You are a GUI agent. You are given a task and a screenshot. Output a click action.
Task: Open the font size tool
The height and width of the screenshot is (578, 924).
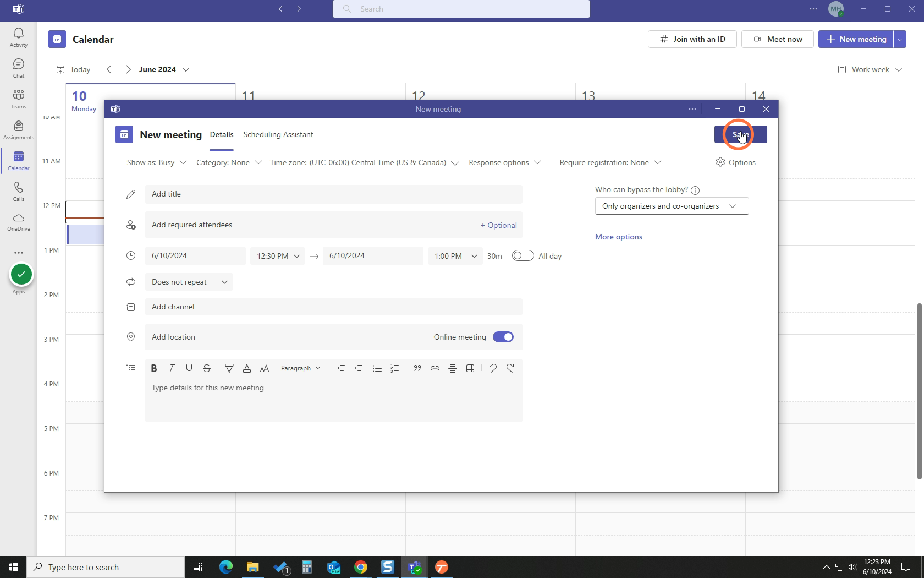[265, 368]
